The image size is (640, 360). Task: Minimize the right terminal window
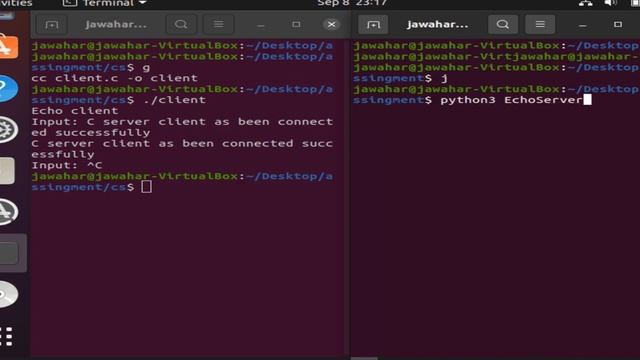pos(582,25)
